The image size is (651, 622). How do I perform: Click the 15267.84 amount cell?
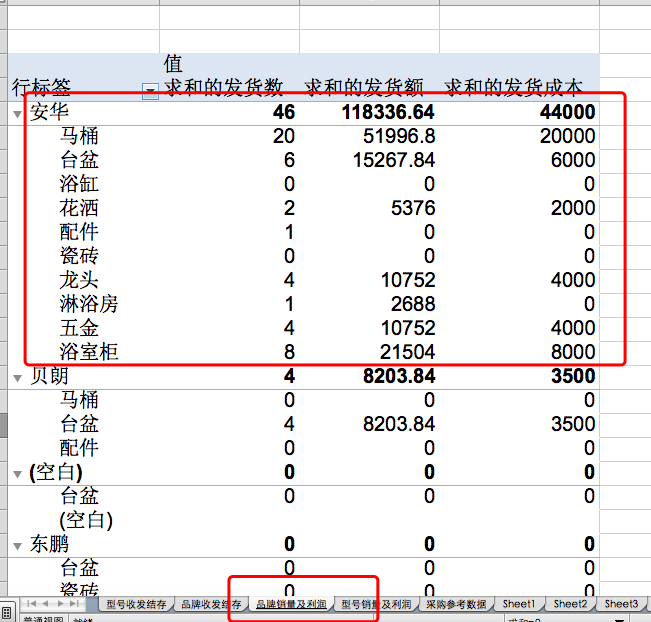point(394,161)
